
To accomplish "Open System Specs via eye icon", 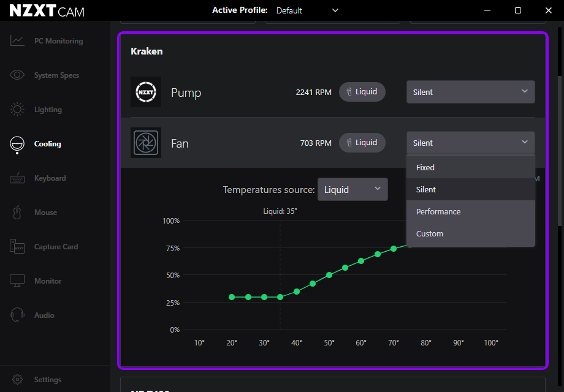I will (x=17, y=75).
